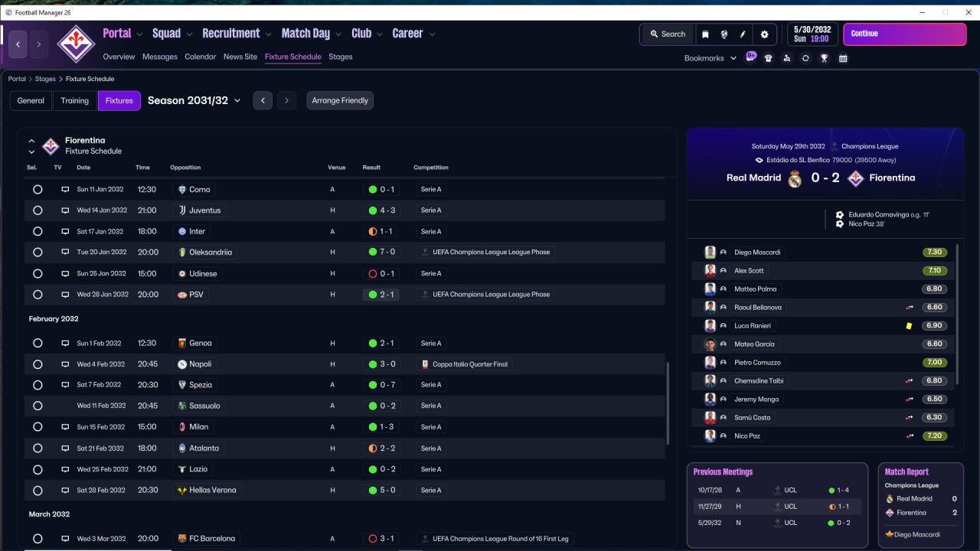Go to the previous season with the left arrow
Image resolution: width=980 pixels, height=551 pixels.
(x=263, y=100)
